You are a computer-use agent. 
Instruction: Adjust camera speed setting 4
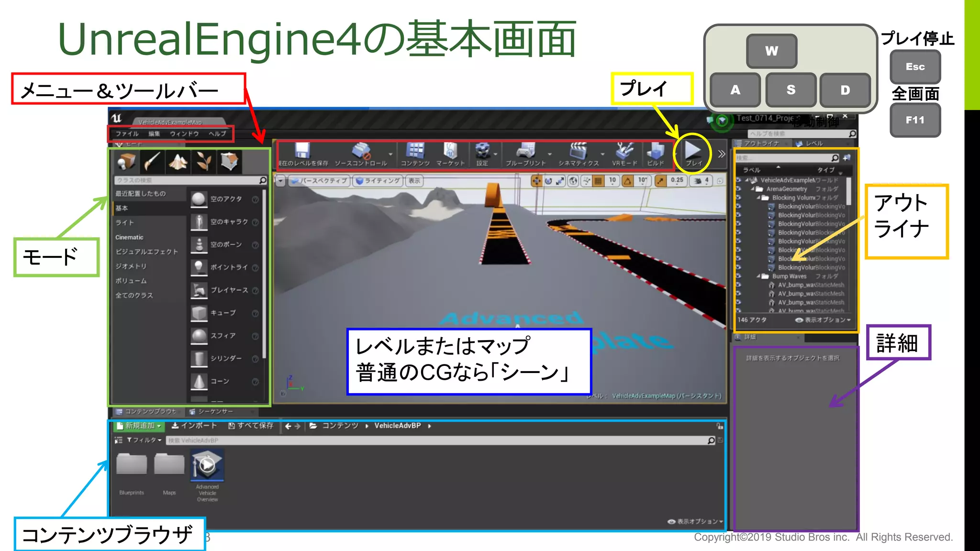click(x=702, y=181)
